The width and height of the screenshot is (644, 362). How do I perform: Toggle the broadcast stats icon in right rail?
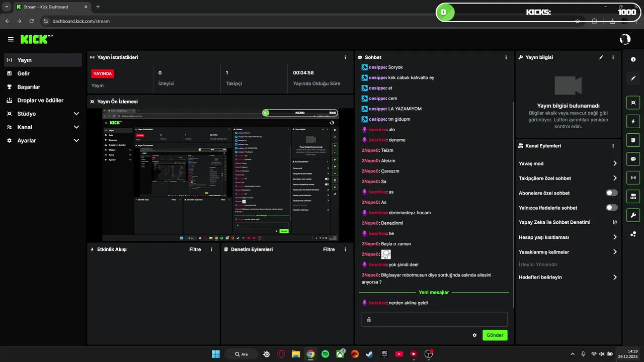633,177
